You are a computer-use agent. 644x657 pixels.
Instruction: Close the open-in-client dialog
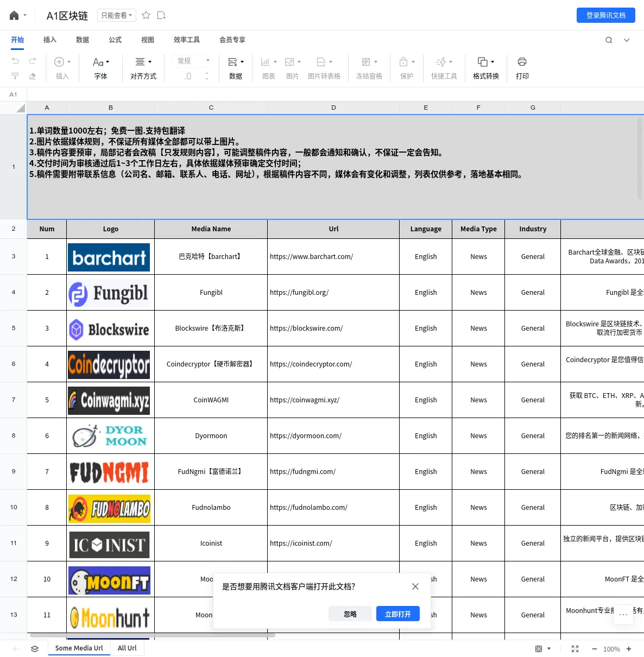click(415, 586)
